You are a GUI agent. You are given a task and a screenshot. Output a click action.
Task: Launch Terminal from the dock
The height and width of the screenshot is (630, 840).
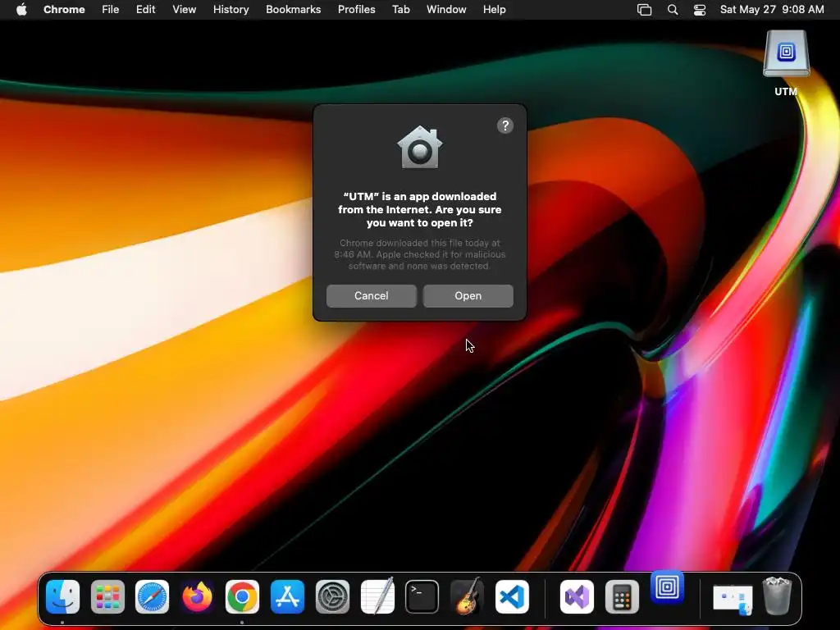pos(422,596)
